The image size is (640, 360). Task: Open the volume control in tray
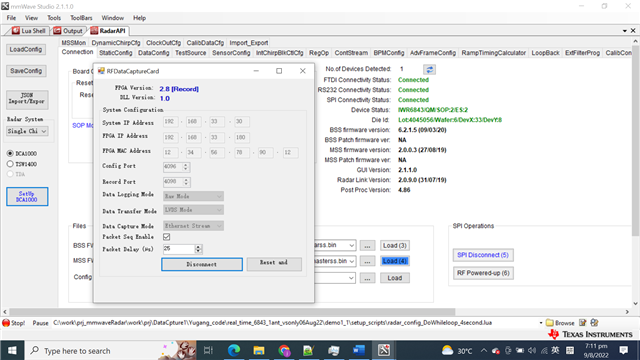click(532, 351)
